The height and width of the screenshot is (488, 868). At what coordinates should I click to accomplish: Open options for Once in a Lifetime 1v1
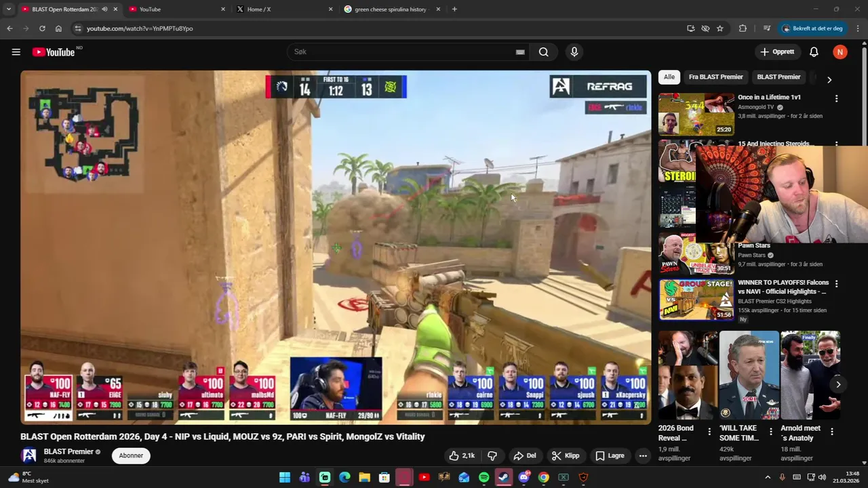coord(836,98)
